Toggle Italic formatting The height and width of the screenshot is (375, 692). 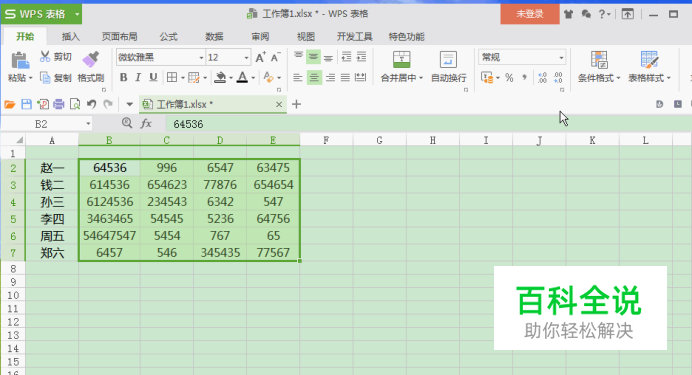coord(138,78)
